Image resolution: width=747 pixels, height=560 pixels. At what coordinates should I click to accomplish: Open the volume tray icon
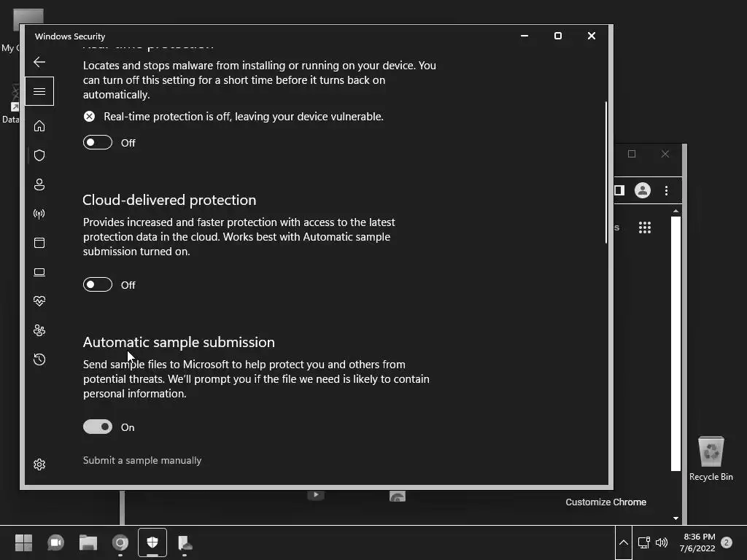click(x=662, y=542)
